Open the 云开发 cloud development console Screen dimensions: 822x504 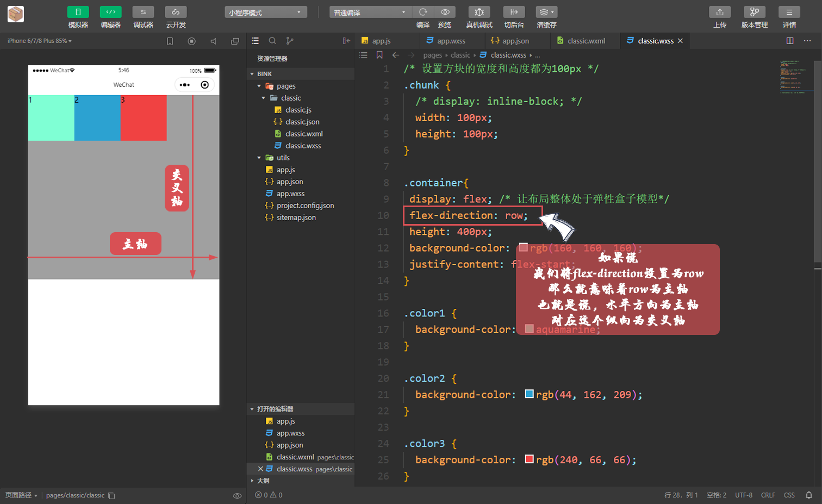[x=175, y=17]
